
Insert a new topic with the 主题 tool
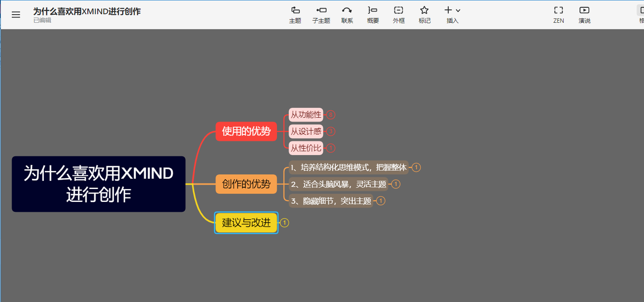[295, 14]
